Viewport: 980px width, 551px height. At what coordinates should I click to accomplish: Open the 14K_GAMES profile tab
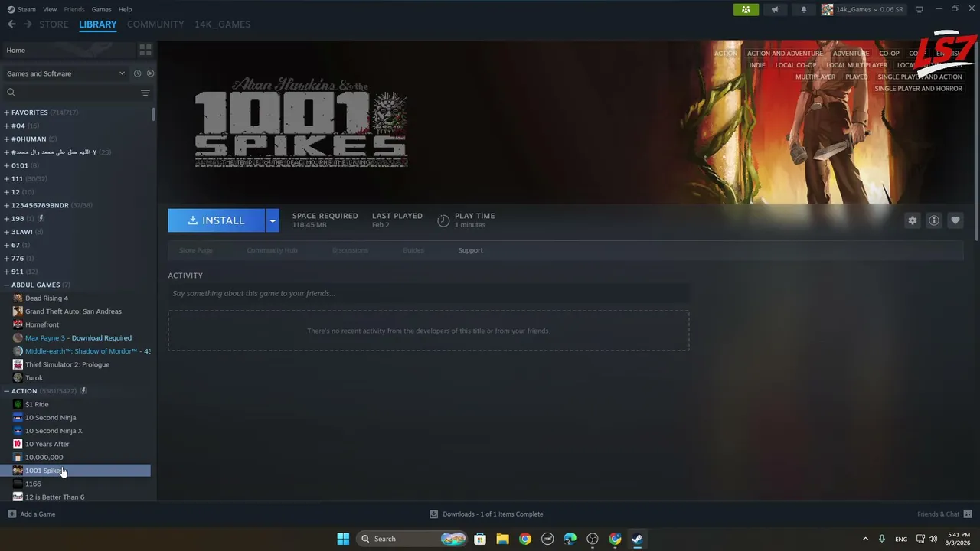point(222,24)
